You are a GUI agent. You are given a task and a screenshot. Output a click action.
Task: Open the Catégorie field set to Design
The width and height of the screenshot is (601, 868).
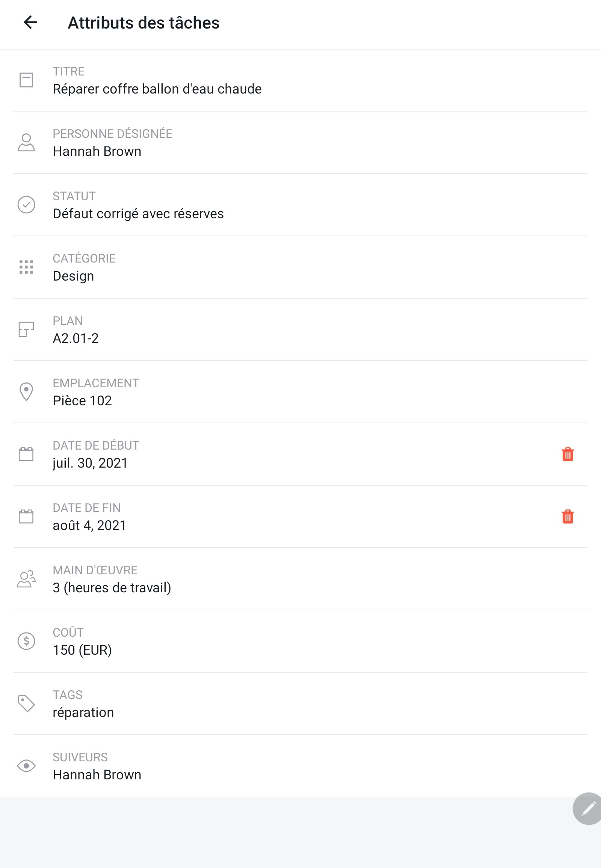300,267
